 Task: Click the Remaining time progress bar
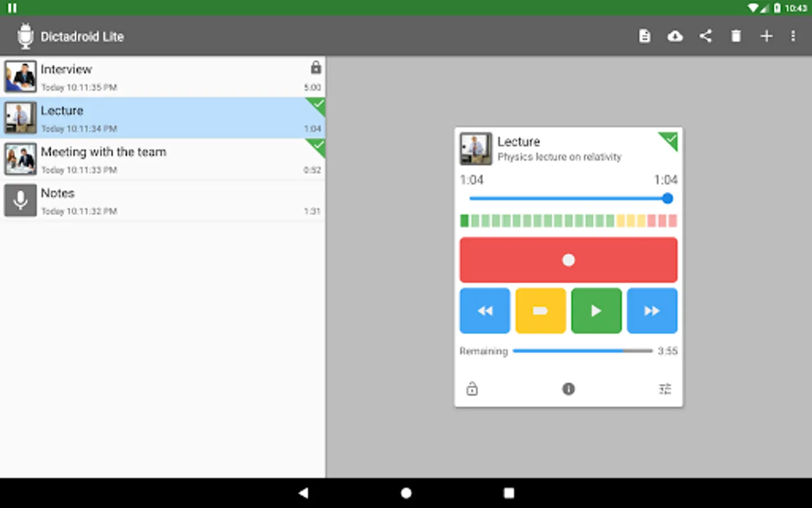pyautogui.click(x=582, y=351)
